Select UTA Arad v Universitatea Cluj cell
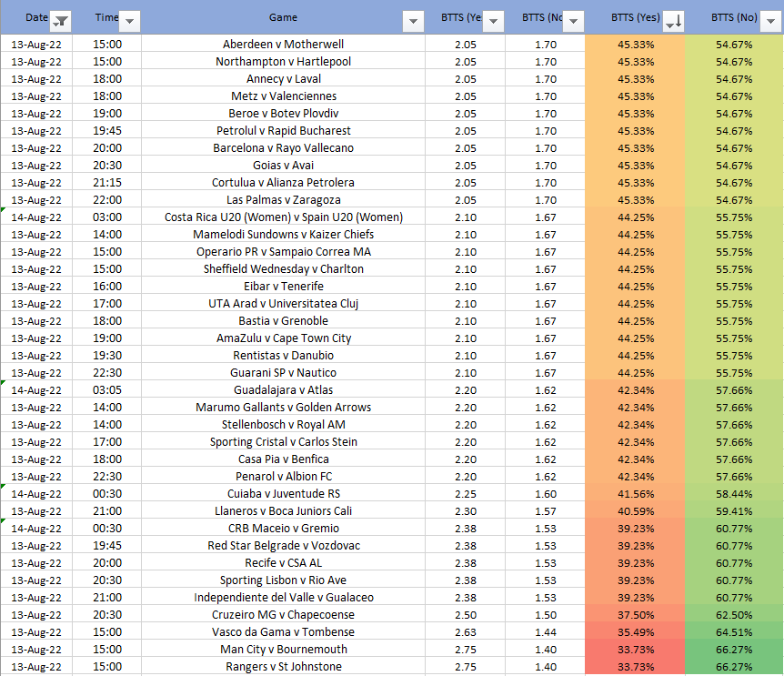The height and width of the screenshot is (676, 784). [283, 304]
